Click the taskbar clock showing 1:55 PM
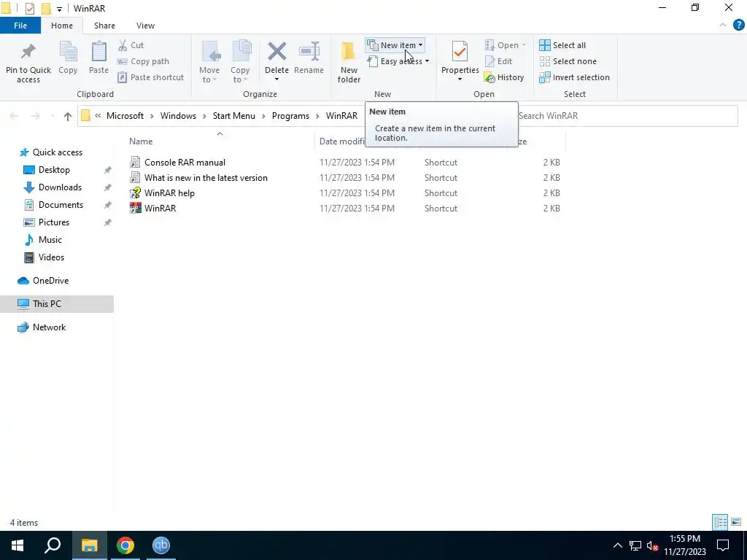Viewport: 747px width, 560px height. [x=684, y=545]
